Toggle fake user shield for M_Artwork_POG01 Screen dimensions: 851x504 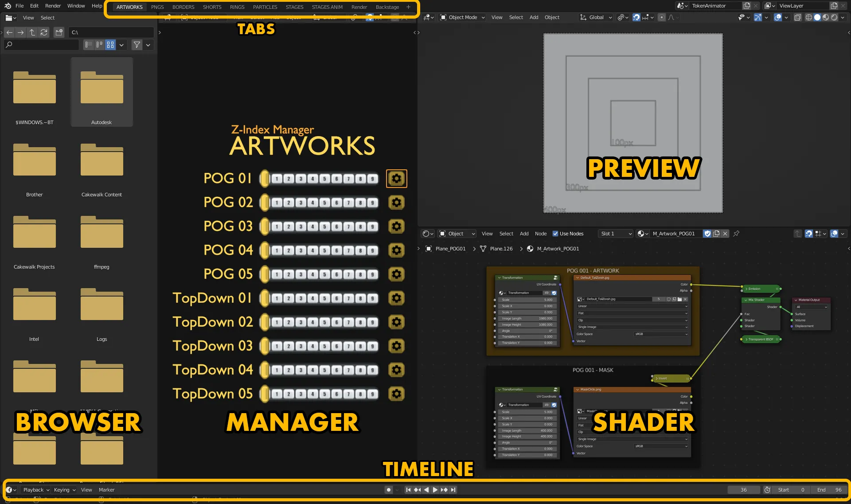point(707,234)
